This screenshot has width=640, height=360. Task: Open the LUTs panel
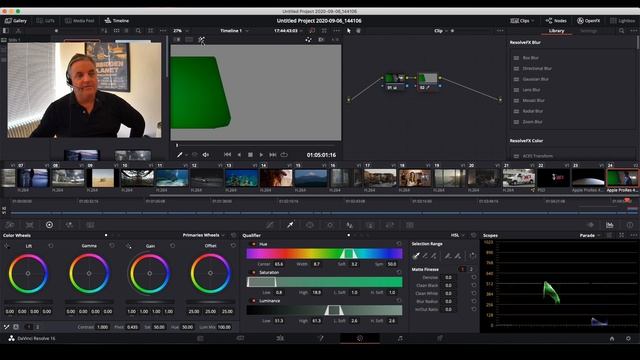point(45,21)
